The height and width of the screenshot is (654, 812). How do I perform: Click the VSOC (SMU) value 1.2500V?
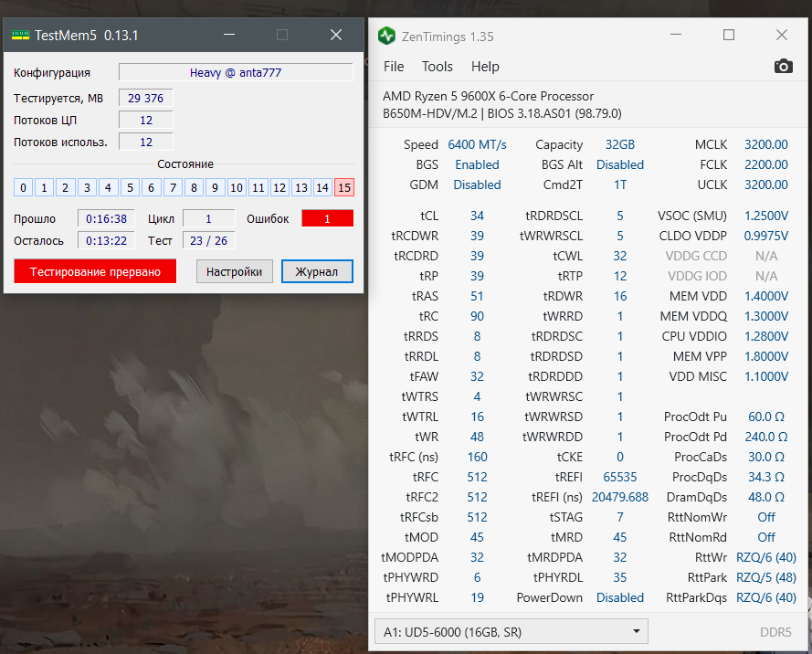766,216
